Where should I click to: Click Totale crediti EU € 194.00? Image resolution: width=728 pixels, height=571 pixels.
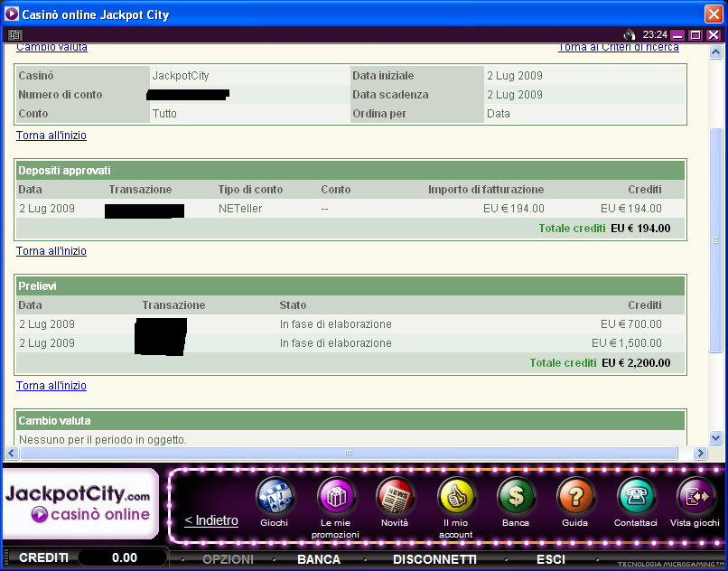click(604, 228)
